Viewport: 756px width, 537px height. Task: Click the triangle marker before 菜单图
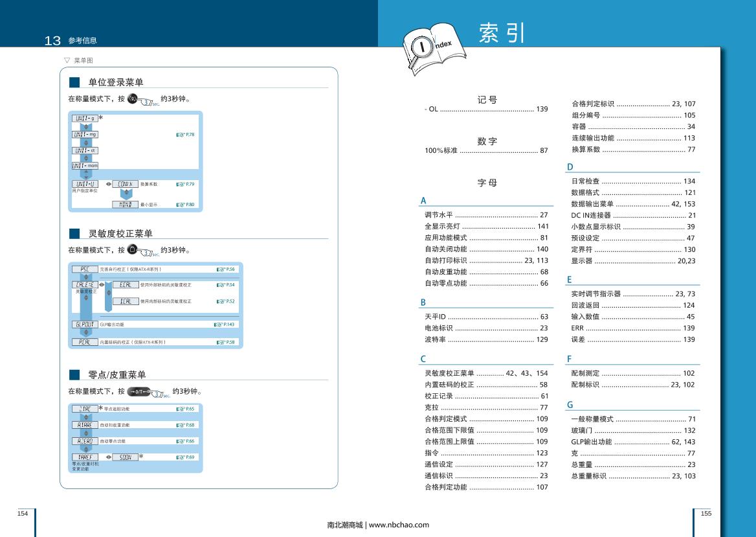(x=67, y=60)
